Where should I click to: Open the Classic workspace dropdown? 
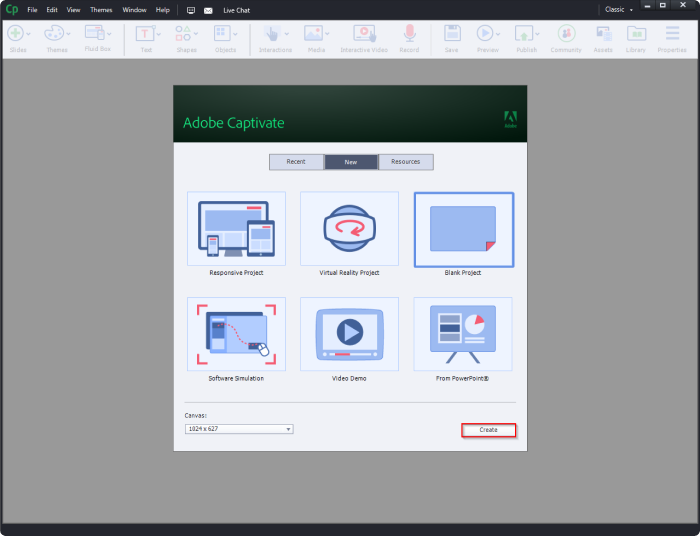point(619,9)
